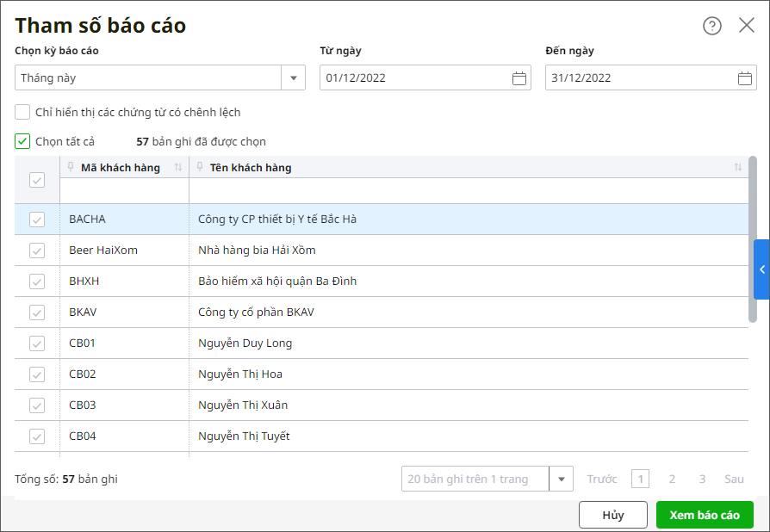Open the Từ ngày calendar picker

519,78
